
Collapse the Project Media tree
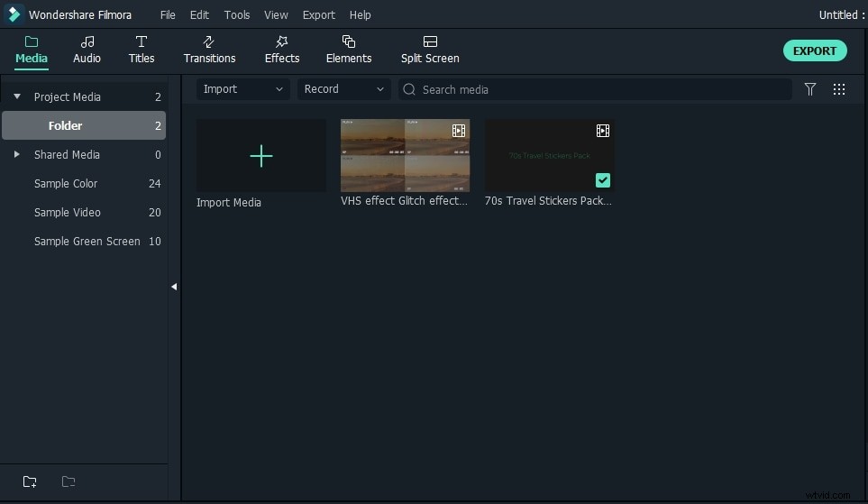coord(17,96)
